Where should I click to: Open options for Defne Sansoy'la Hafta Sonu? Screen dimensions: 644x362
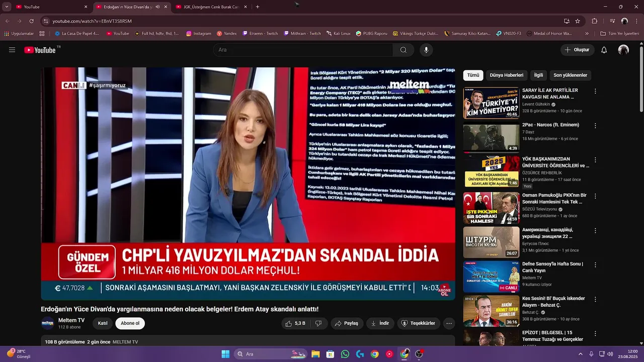click(595, 264)
